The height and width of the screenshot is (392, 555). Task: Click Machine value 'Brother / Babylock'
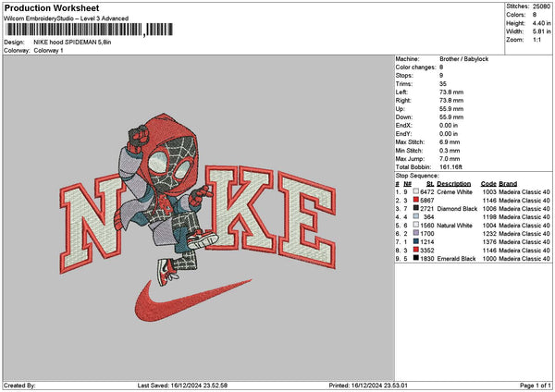tap(463, 59)
